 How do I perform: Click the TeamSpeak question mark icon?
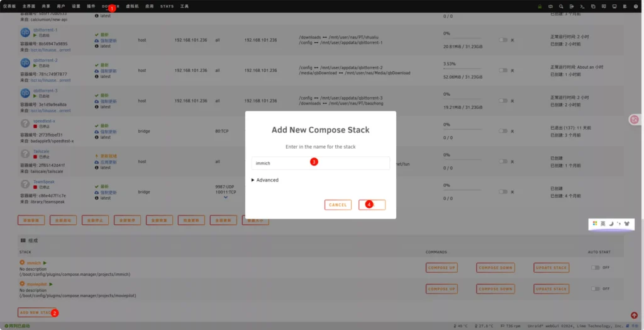(25, 185)
